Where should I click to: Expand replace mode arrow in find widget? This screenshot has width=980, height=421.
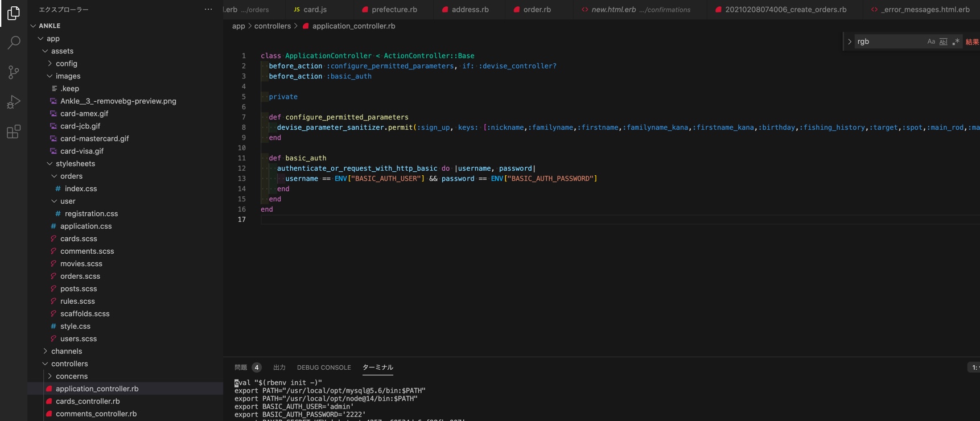tap(849, 42)
